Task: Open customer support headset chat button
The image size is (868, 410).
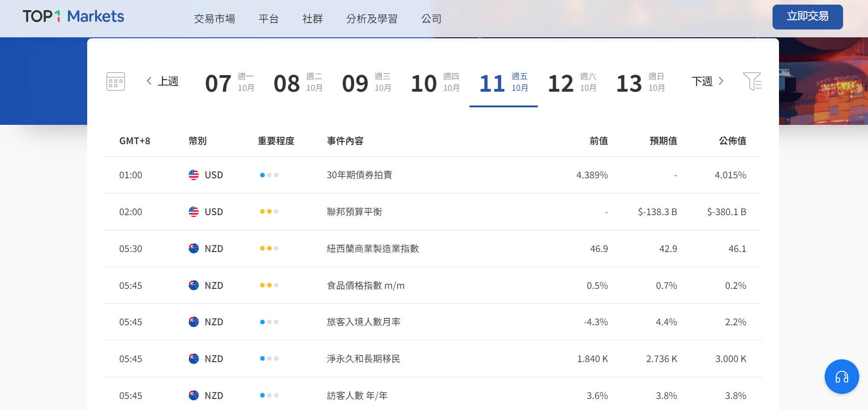Action: point(841,376)
